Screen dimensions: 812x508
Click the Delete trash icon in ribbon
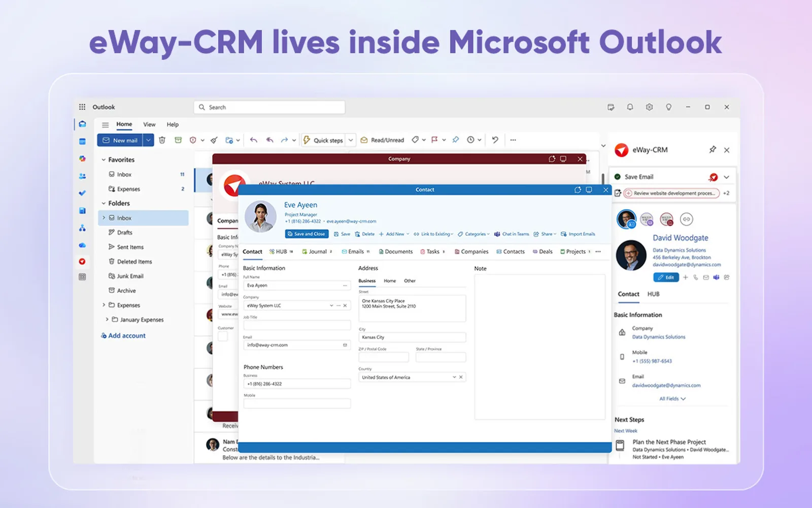click(x=162, y=140)
